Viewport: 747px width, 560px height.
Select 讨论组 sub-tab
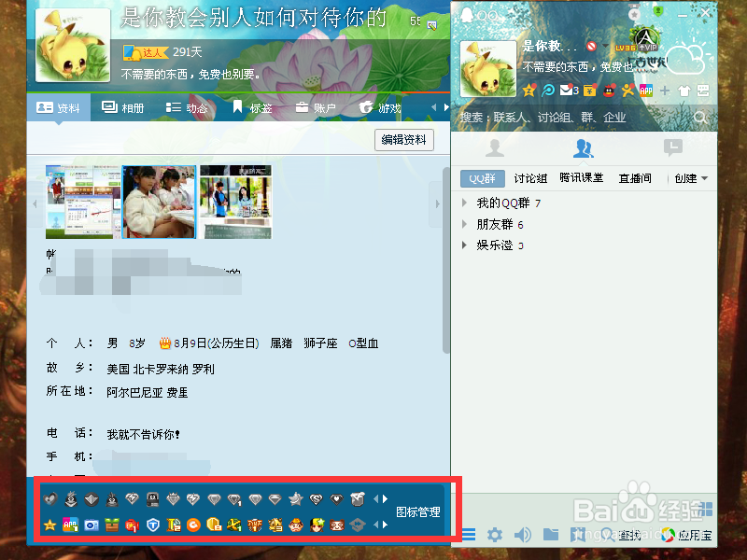click(530, 178)
